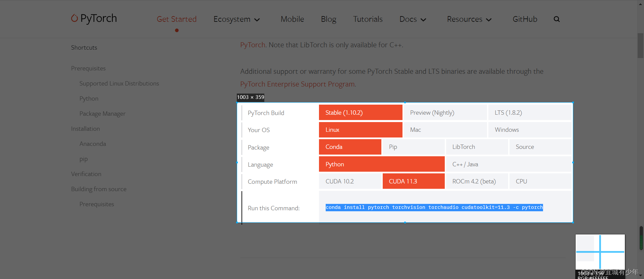Image resolution: width=644 pixels, height=279 pixels.
Task: Choose Python language option
Action: pyautogui.click(x=382, y=164)
